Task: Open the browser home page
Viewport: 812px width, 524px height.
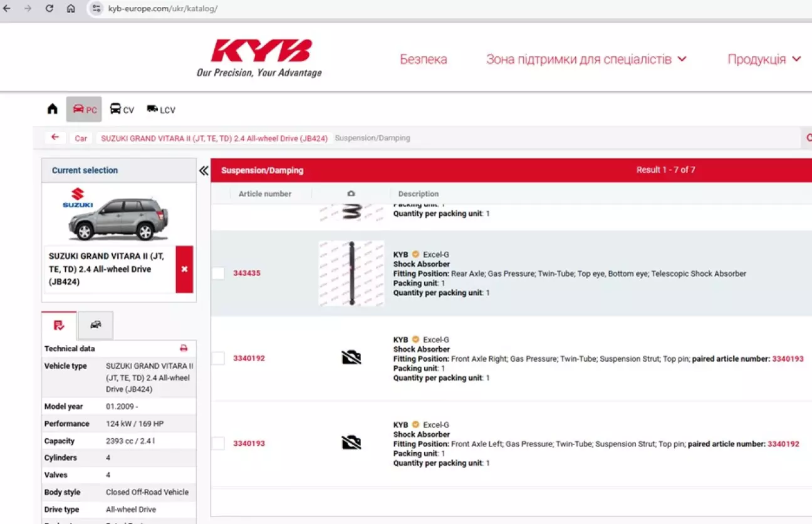Action: 71,9
